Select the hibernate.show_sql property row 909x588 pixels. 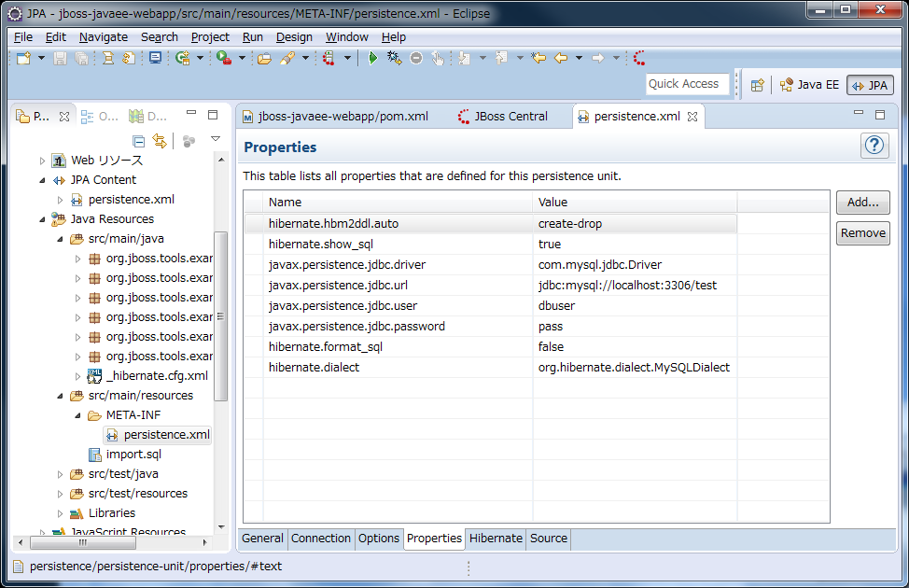tap(491, 245)
